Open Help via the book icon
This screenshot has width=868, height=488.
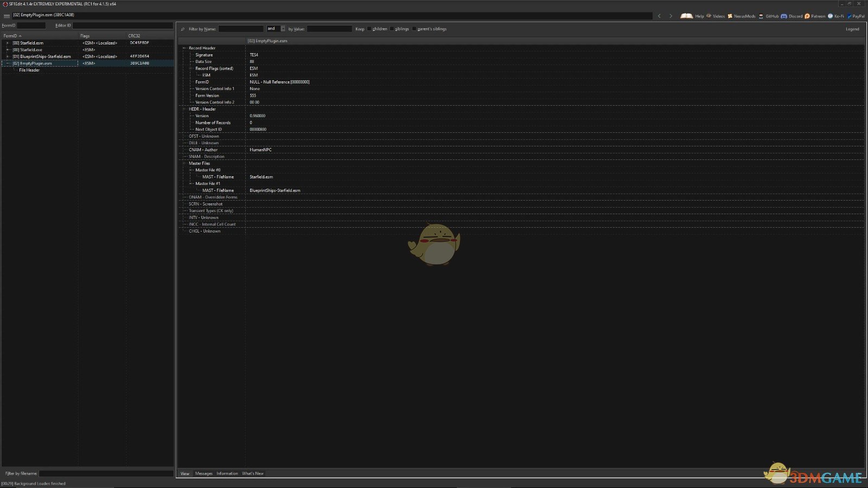click(687, 16)
